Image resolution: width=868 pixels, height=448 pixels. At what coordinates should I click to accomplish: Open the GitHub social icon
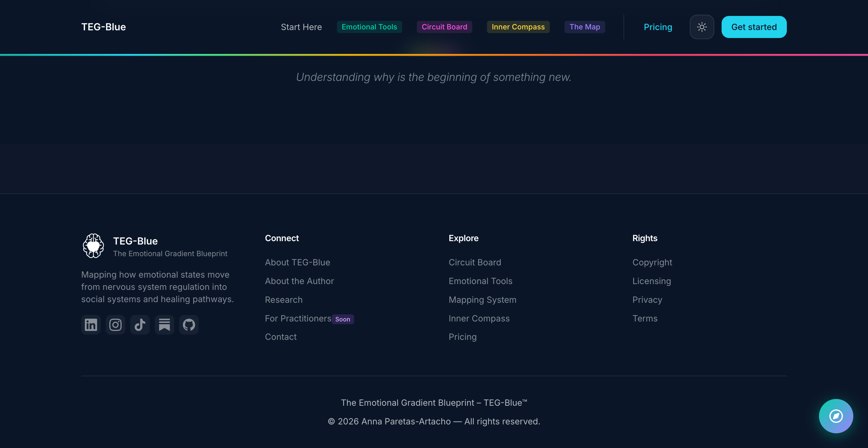[x=189, y=325]
